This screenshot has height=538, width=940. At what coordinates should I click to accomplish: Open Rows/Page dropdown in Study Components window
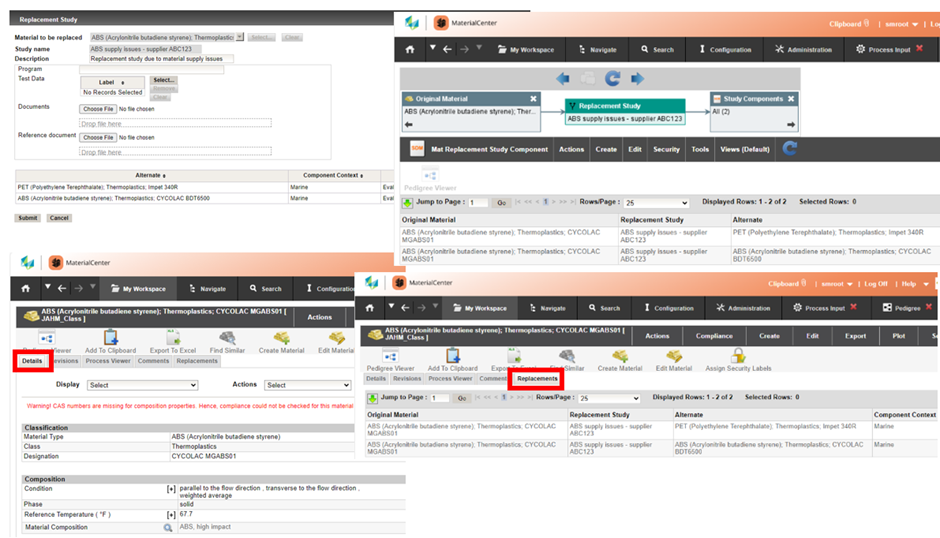coord(656,203)
